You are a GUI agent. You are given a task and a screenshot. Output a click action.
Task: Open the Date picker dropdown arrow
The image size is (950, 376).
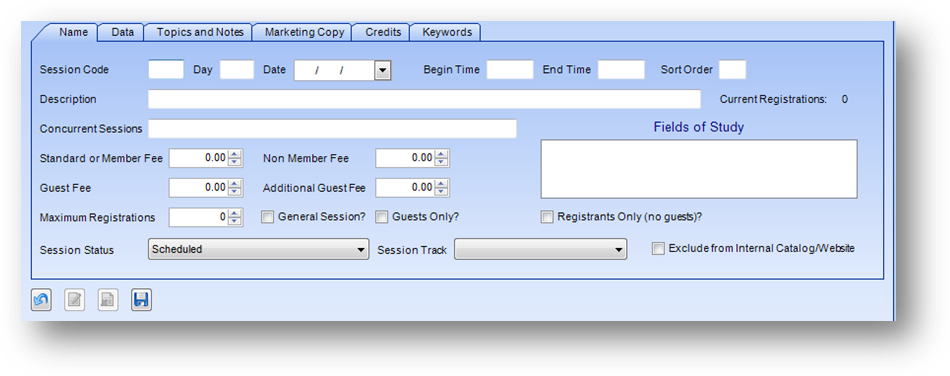382,70
